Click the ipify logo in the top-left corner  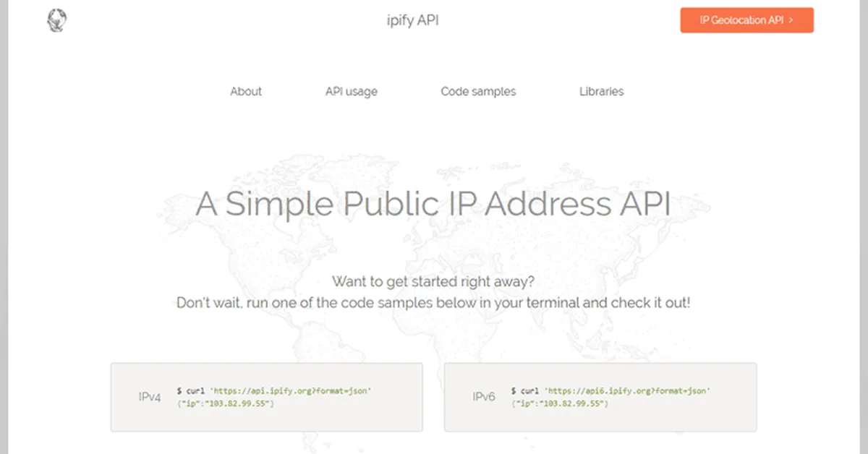(x=56, y=20)
